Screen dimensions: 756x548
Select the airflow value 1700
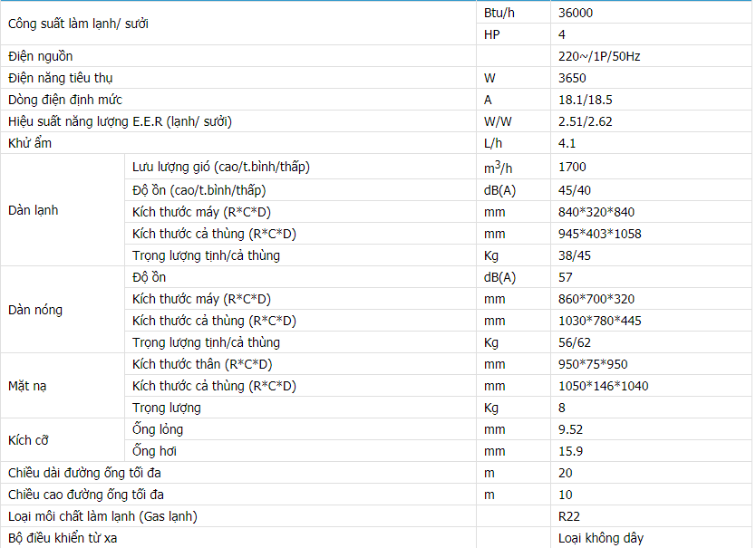[x=572, y=167]
